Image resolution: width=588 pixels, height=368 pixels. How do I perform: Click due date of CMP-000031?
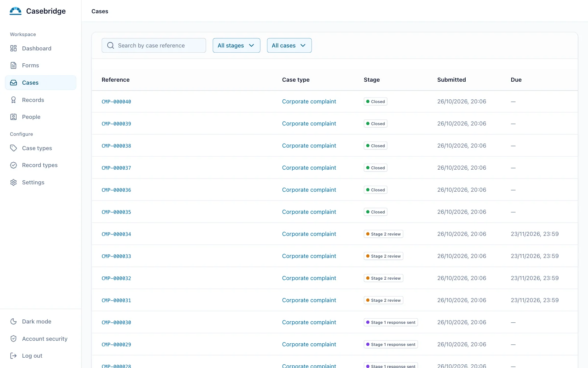pyautogui.click(x=535, y=300)
